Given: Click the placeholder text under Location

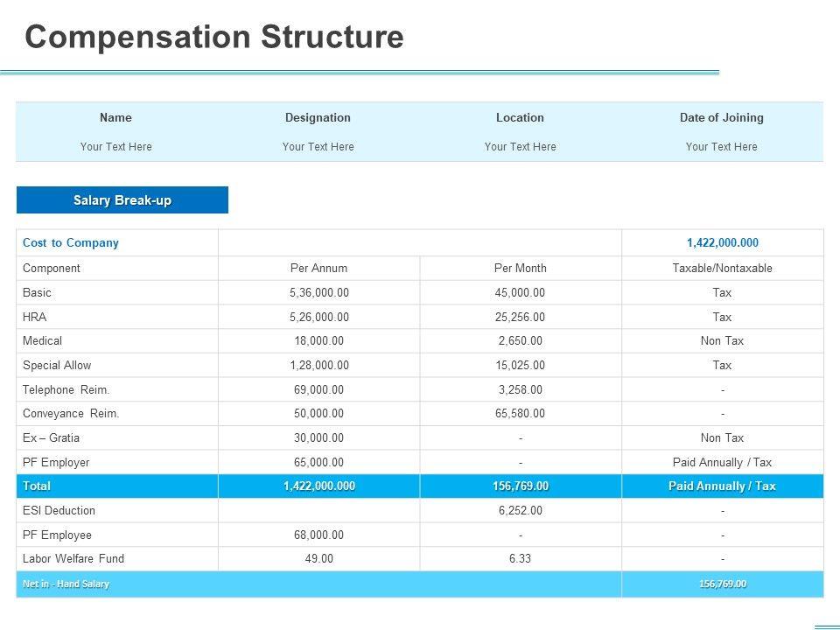Looking at the screenshot, I should pyautogui.click(x=520, y=147).
